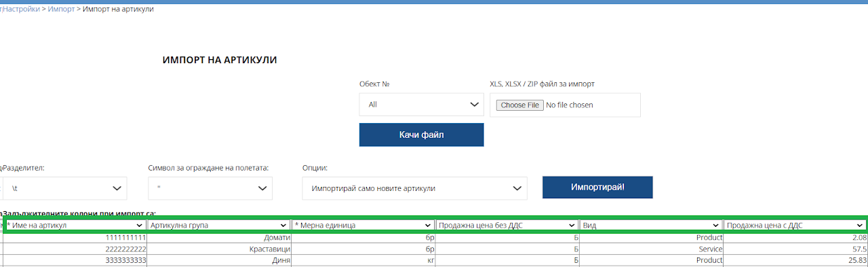Select the cell Домати
The width and height of the screenshot is (868, 267).
(219, 238)
